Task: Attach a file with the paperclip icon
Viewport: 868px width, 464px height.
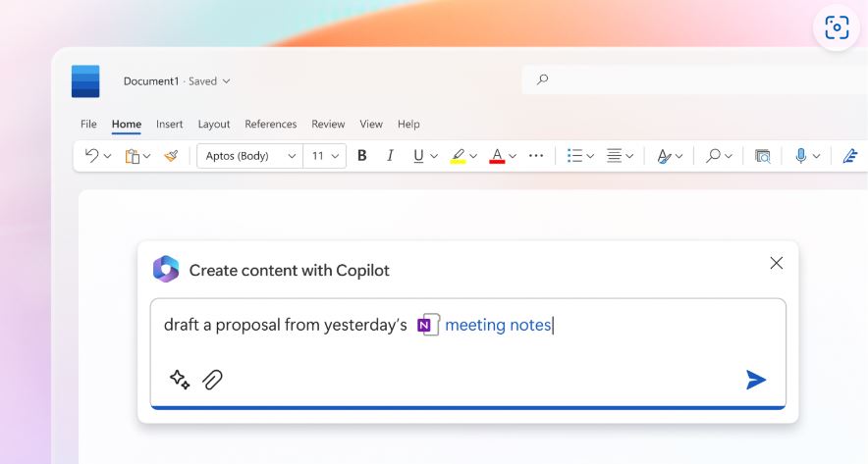Action: (x=212, y=380)
